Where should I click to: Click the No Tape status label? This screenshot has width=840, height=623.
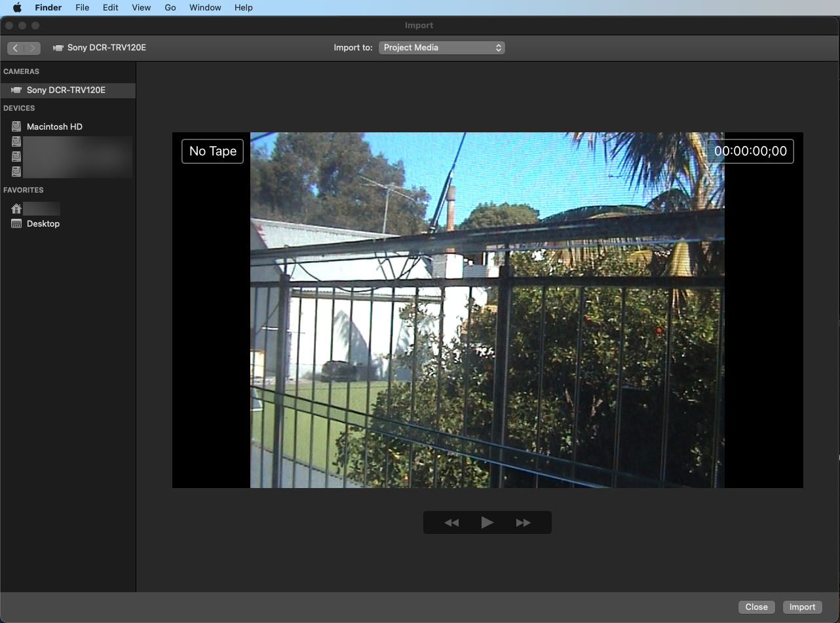212,151
